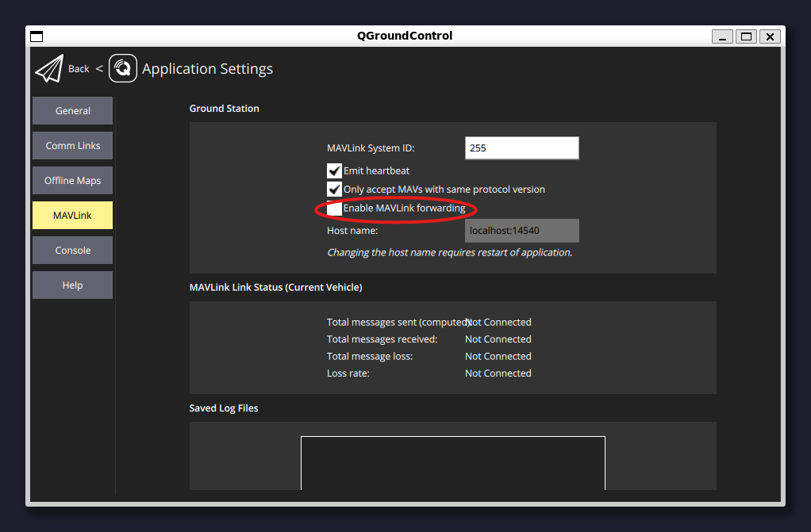The width and height of the screenshot is (811, 532).
Task: Click the paper plane Fly view icon
Action: [x=50, y=68]
